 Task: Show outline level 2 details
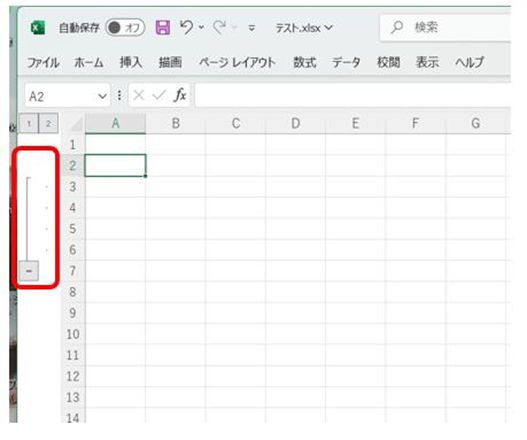(x=48, y=124)
